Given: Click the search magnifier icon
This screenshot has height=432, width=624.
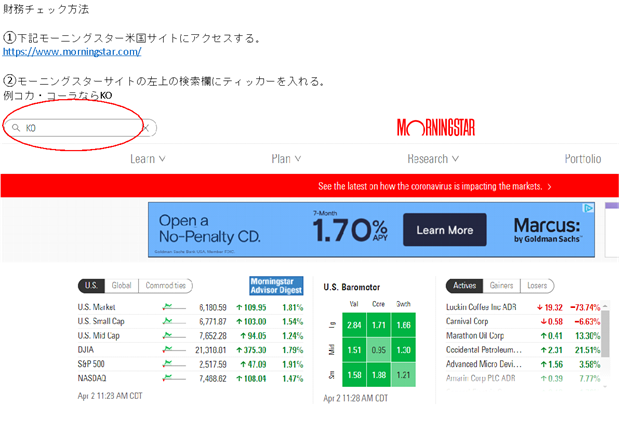Looking at the screenshot, I should coord(16,128).
